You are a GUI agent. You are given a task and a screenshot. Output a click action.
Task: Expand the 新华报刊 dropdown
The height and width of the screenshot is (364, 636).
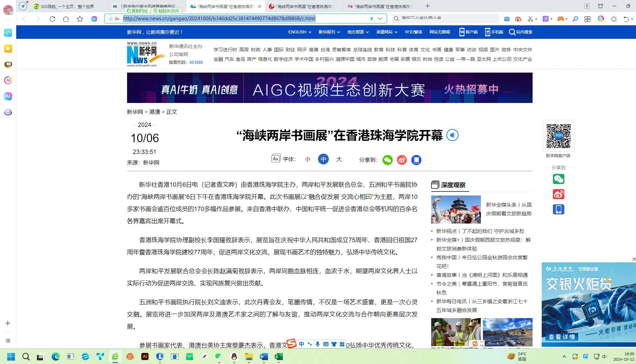click(329, 32)
